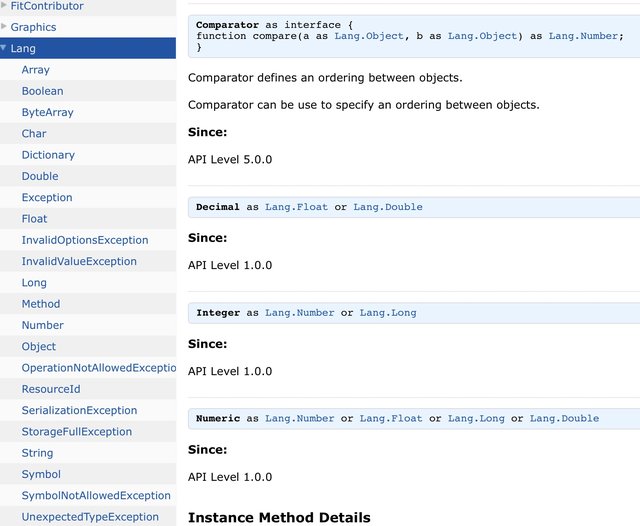Screen dimensions: 640x526
Task: Follow Lang.Number return type link in Comparator
Action: click(x=583, y=36)
